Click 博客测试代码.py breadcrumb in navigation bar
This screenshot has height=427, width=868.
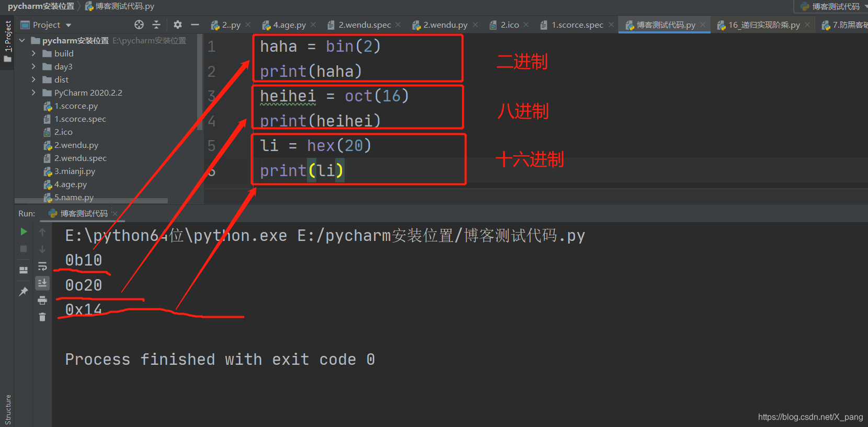[120, 6]
